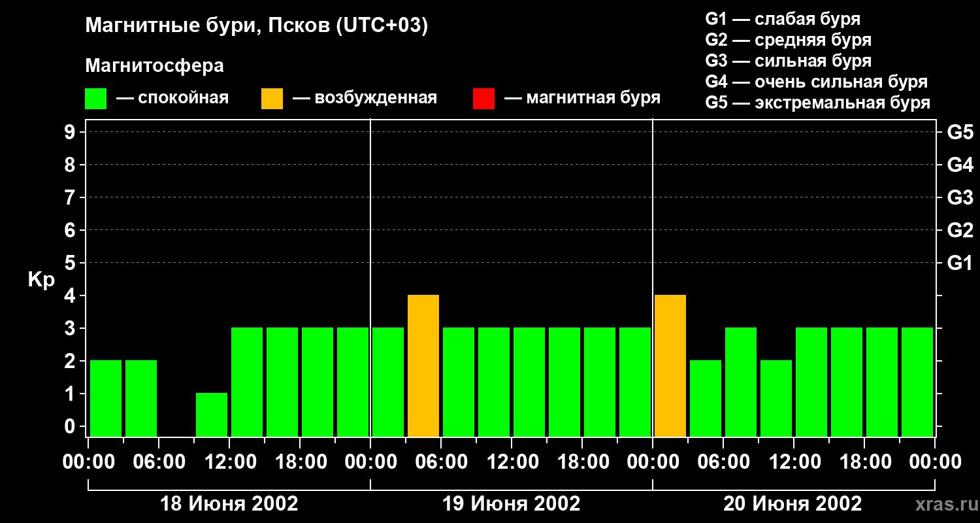Click the 'Магнитосфера' heading
Viewport: 980px width, 523px height.
click(155, 66)
